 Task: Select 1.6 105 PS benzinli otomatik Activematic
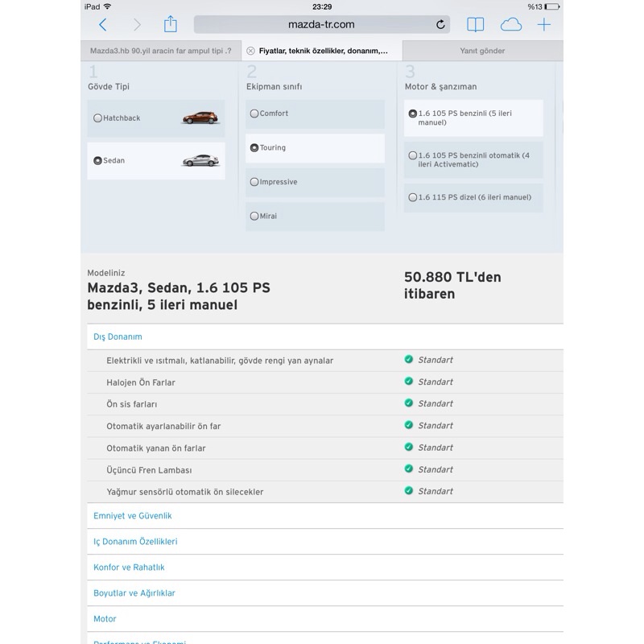click(473, 159)
